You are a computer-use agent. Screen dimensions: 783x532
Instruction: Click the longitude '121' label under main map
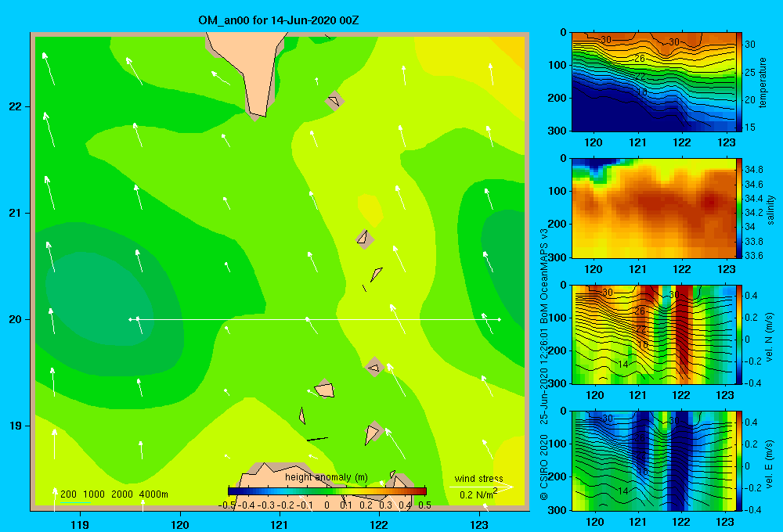pyautogui.click(x=280, y=524)
